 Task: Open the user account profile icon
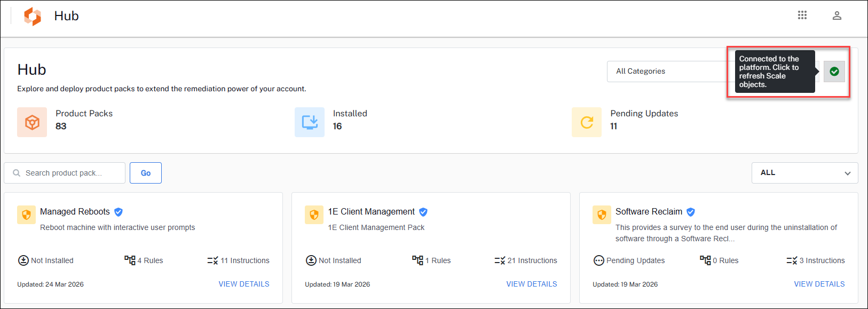837,15
